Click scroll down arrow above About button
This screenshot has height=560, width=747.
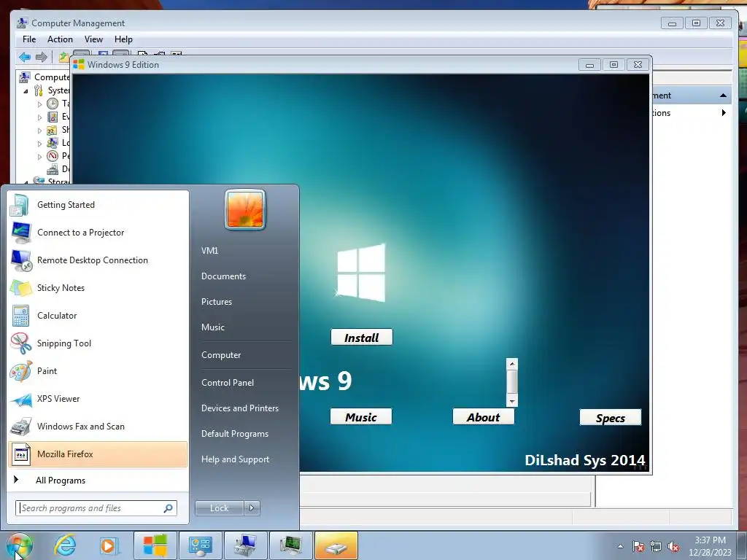[512, 402]
